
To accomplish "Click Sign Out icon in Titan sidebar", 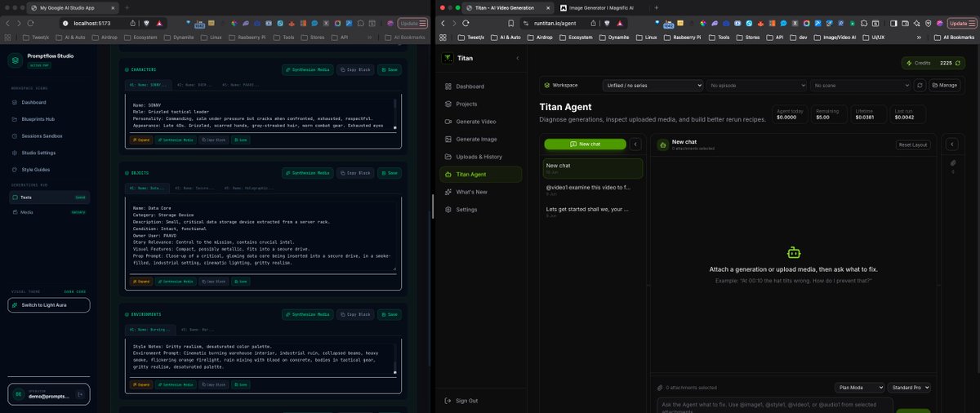I will 448,401.
